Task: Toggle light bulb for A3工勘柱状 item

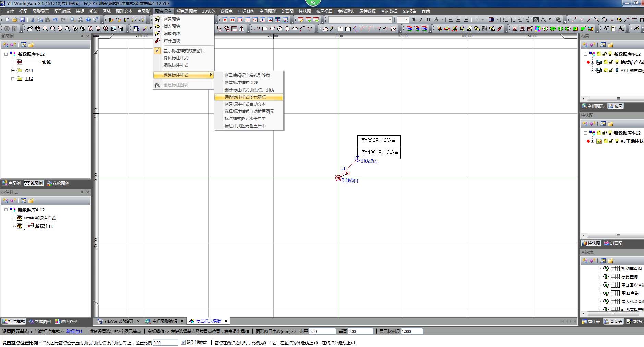Action: tap(617, 141)
